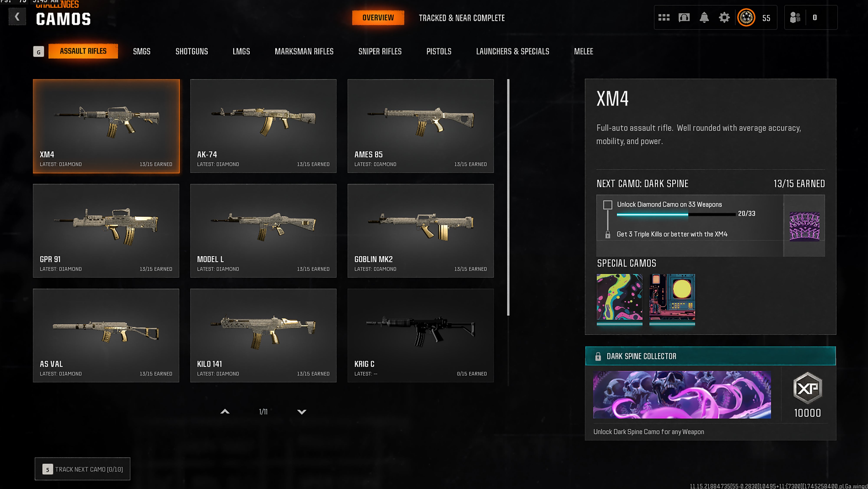Viewport: 868px width, 489px height.
Task: Go to previous page with up chevron
Action: (225, 412)
